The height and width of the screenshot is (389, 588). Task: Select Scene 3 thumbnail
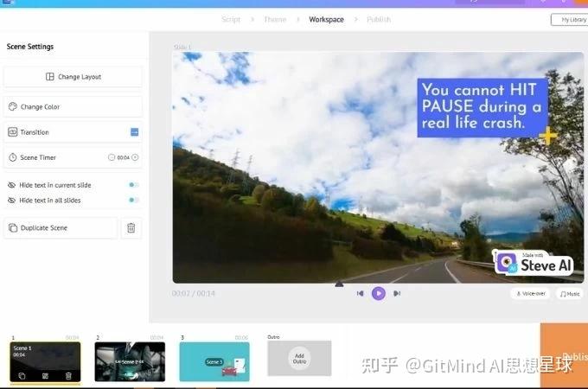point(214,362)
